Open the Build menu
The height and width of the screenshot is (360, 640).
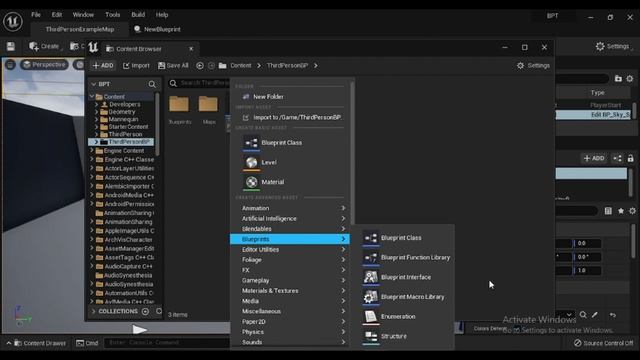point(138,15)
